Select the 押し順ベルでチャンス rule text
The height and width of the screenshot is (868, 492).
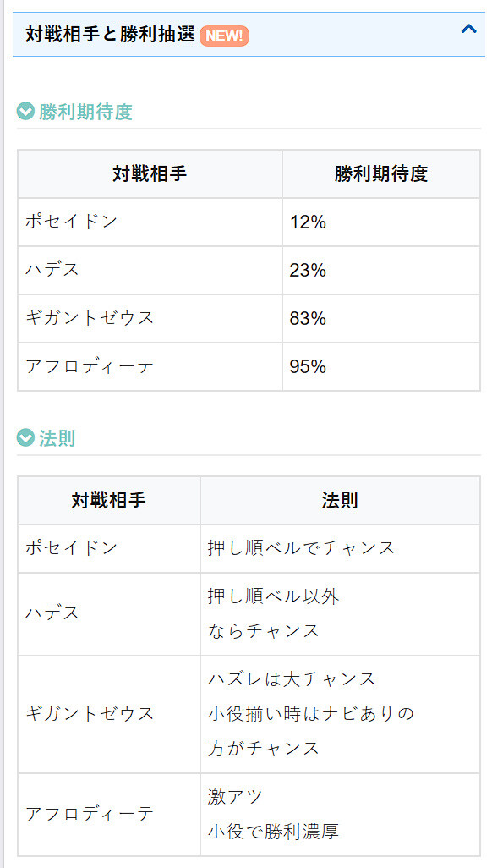302,548
